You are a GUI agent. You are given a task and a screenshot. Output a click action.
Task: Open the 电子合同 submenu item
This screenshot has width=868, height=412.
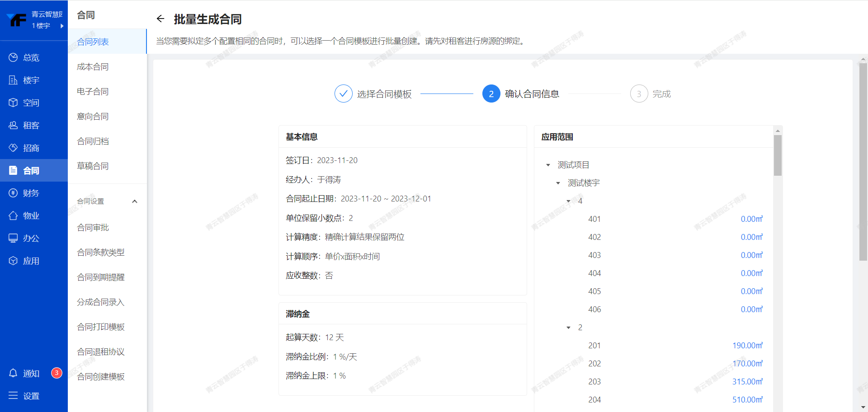[93, 92]
